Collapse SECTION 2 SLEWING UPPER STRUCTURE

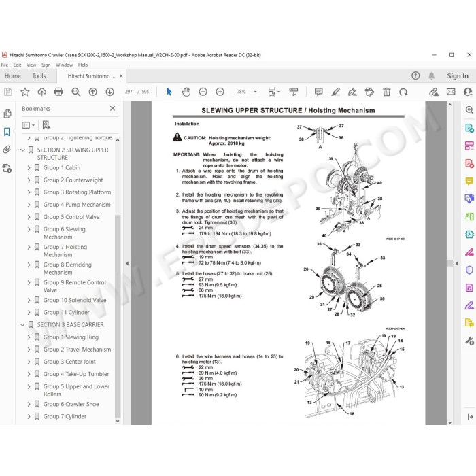[x=22, y=150]
